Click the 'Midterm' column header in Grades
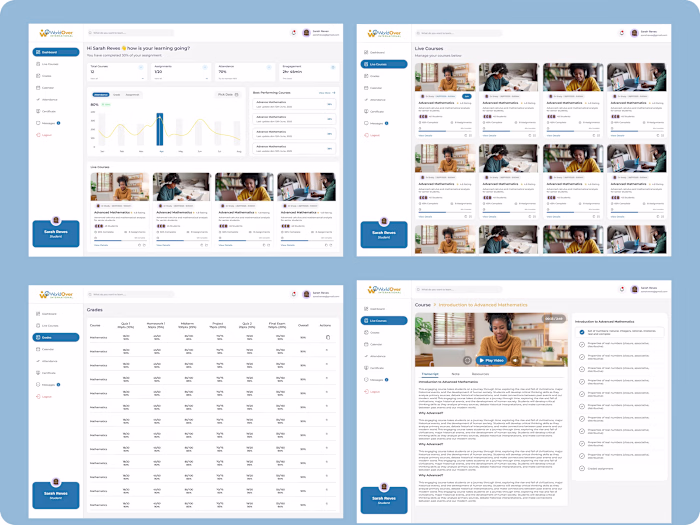The width and height of the screenshot is (700, 525). click(187, 325)
